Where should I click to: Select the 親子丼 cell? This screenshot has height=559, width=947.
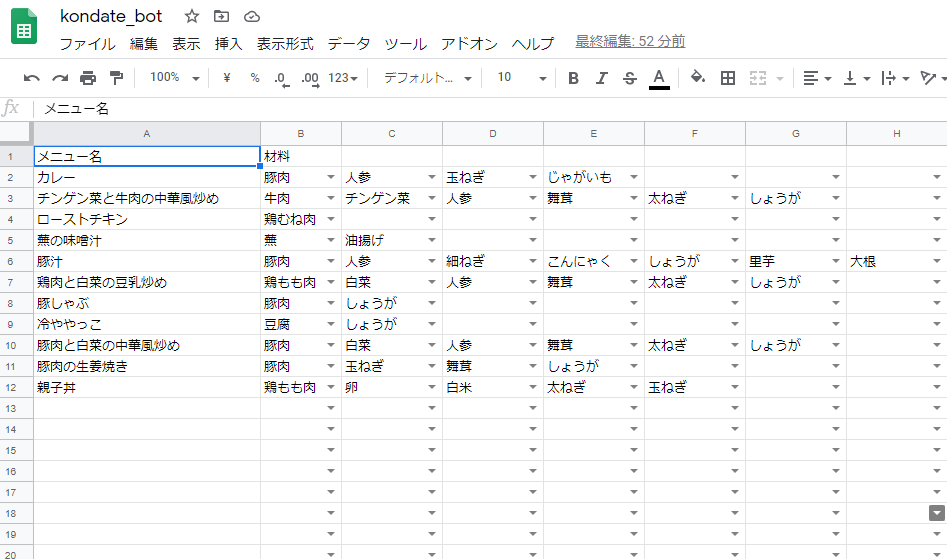click(x=147, y=387)
